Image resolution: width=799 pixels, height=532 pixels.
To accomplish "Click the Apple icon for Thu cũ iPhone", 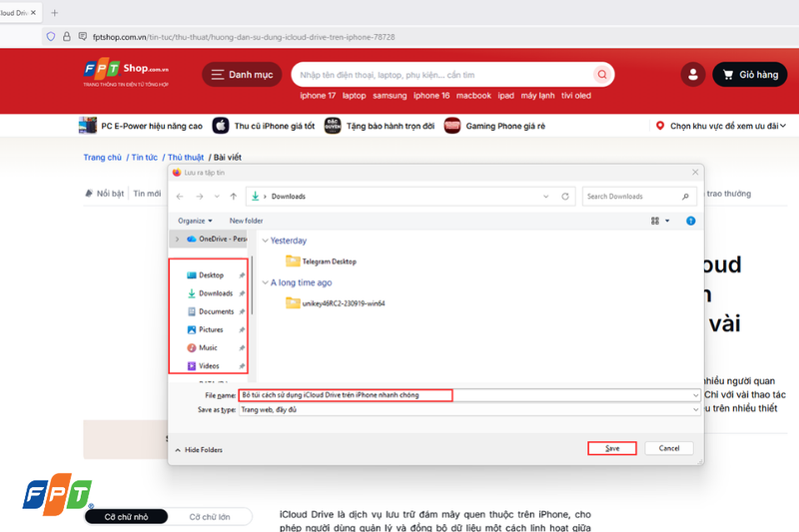I will tap(220, 125).
